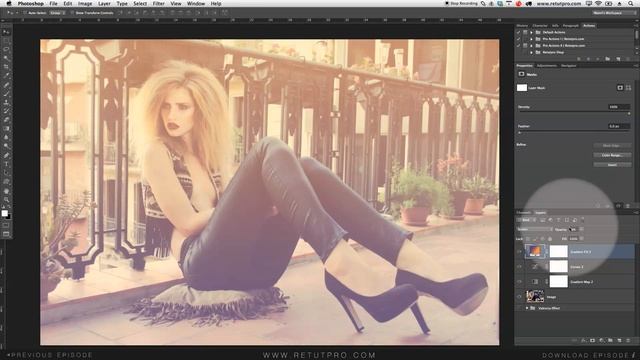Toggle the lock transparent pixels icon
This screenshot has width=640, height=360.
528,239
